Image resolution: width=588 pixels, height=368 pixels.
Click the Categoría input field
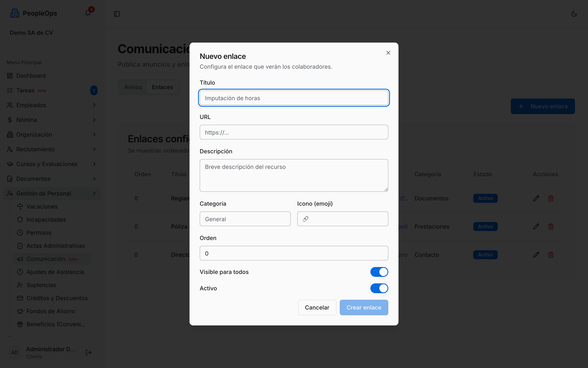point(245,219)
